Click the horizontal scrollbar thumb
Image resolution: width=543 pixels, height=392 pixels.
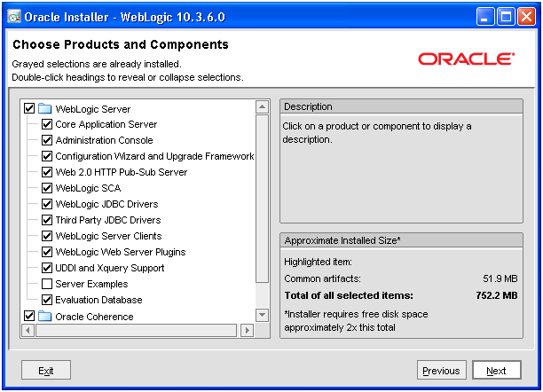[136, 330]
